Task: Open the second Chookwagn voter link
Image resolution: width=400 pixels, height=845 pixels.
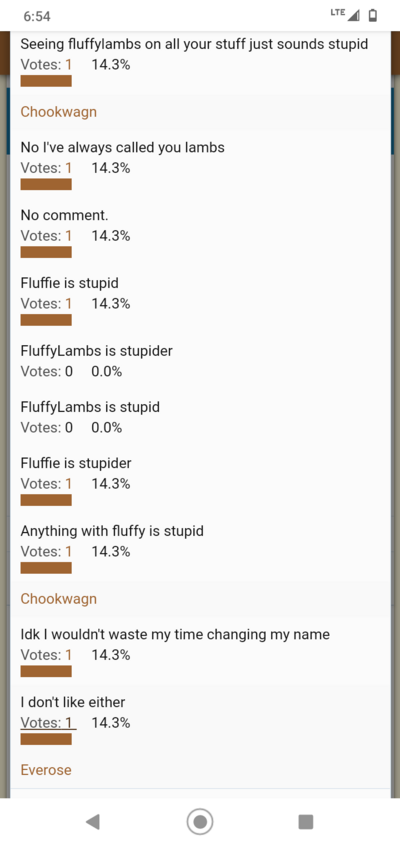Action: 59,599
